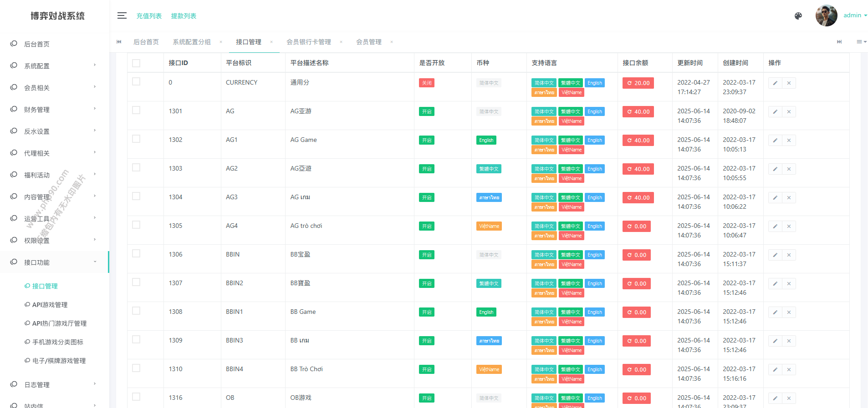Open API游戏管理 in the sidebar
The width and height of the screenshot is (868, 408).
50,305
